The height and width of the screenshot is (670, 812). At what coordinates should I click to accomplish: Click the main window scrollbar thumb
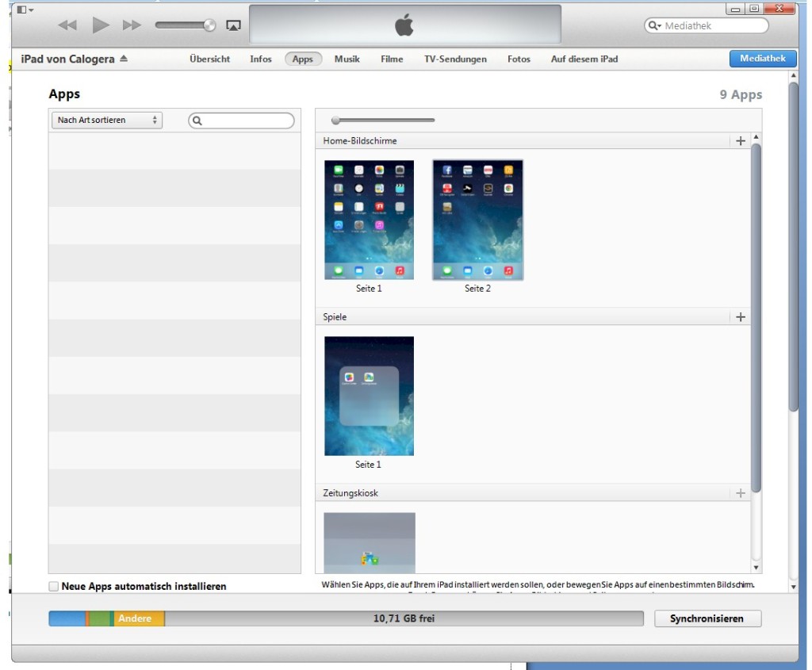coord(793,247)
